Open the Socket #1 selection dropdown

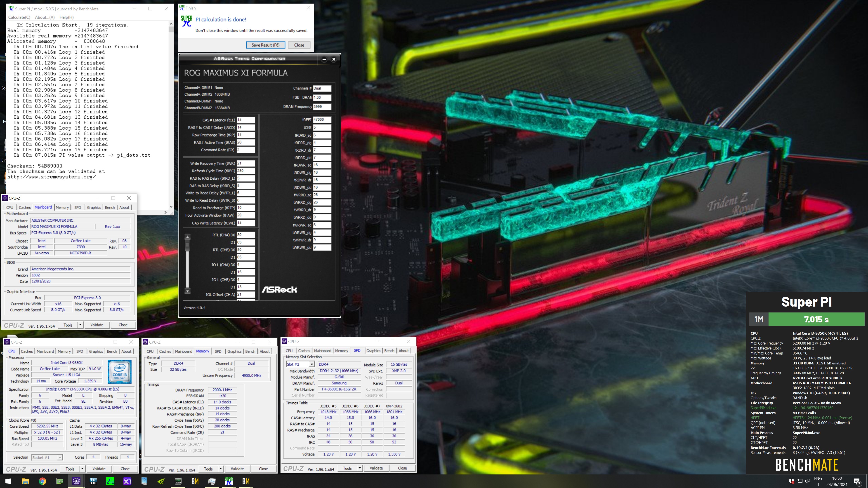47,457
